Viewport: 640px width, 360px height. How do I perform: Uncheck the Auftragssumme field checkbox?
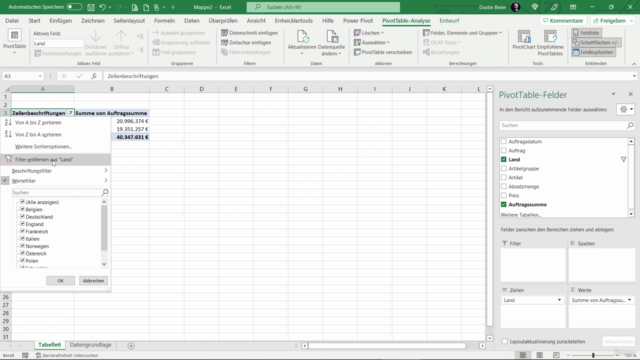click(x=504, y=204)
